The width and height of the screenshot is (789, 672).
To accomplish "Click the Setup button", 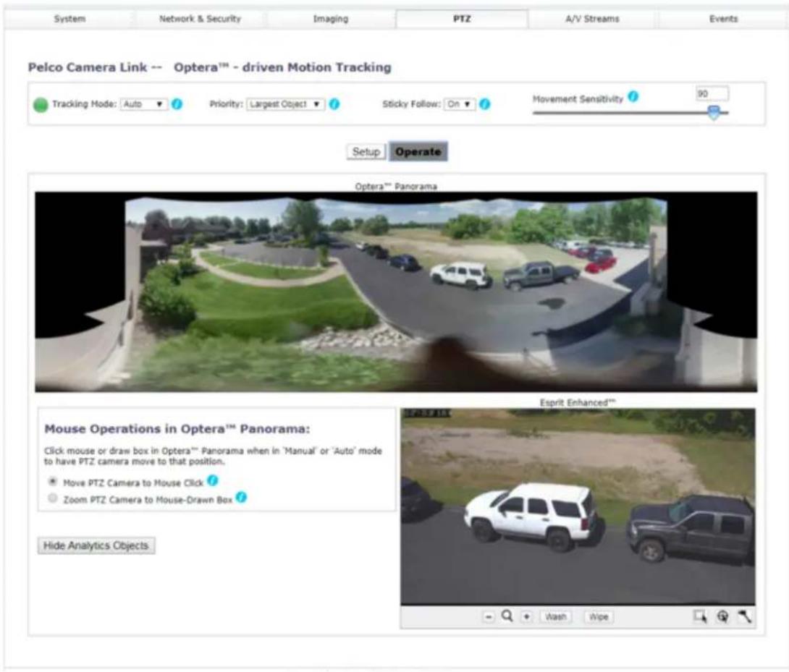I will (366, 152).
